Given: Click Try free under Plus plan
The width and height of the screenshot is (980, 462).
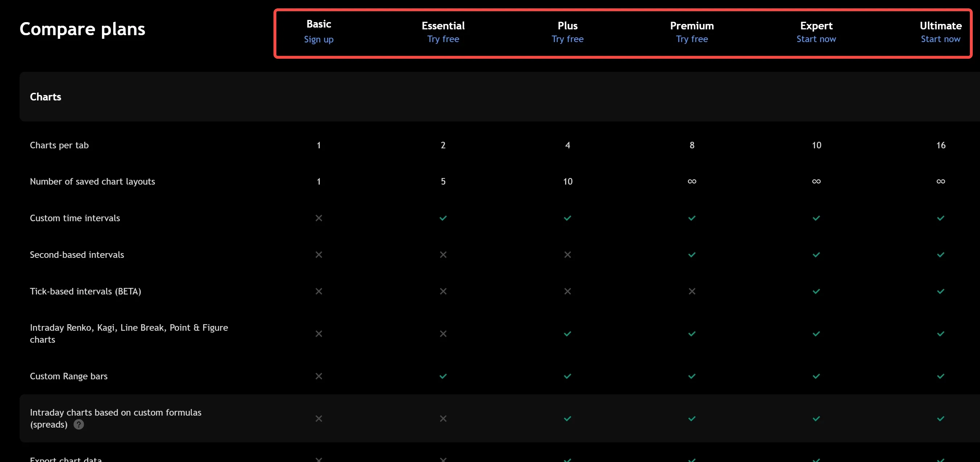Looking at the screenshot, I should pyautogui.click(x=567, y=39).
